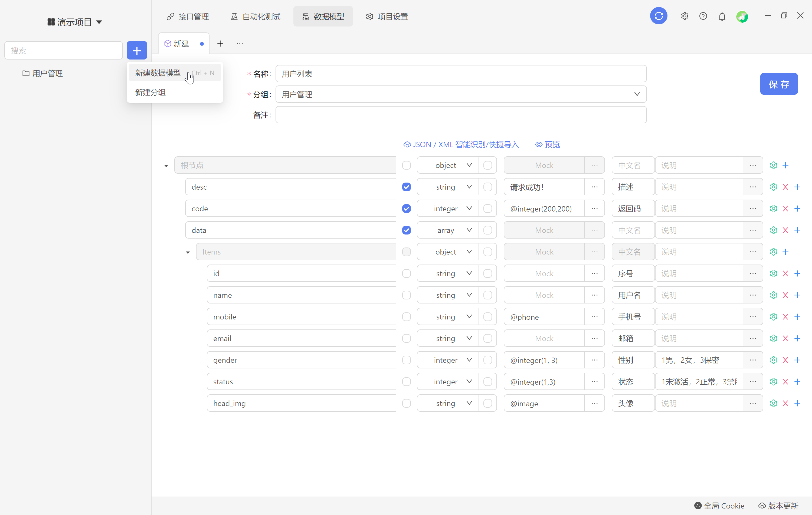Image resolution: width=812 pixels, height=515 pixels.
Task: Click blue plus button beside search box
Action: point(137,51)
